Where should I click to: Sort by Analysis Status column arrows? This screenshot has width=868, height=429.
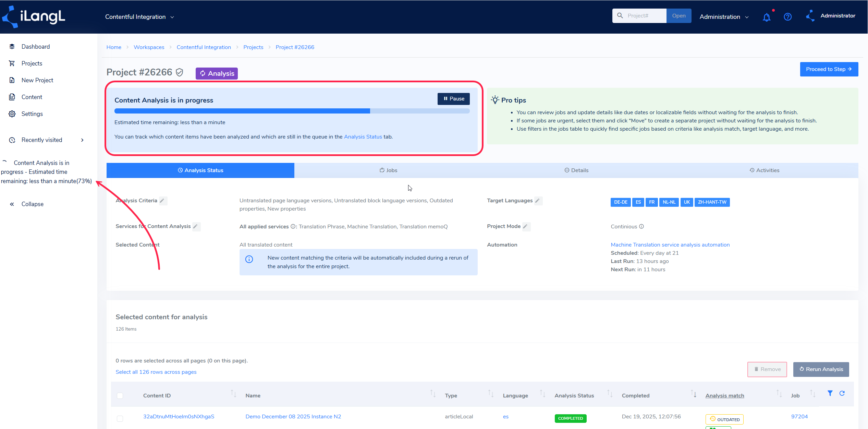pos(610,394)
